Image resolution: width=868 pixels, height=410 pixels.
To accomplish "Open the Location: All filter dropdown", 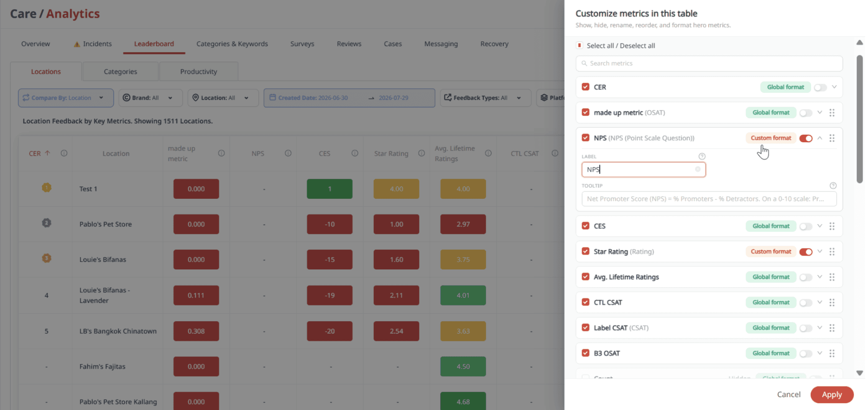I will point(223,98).
